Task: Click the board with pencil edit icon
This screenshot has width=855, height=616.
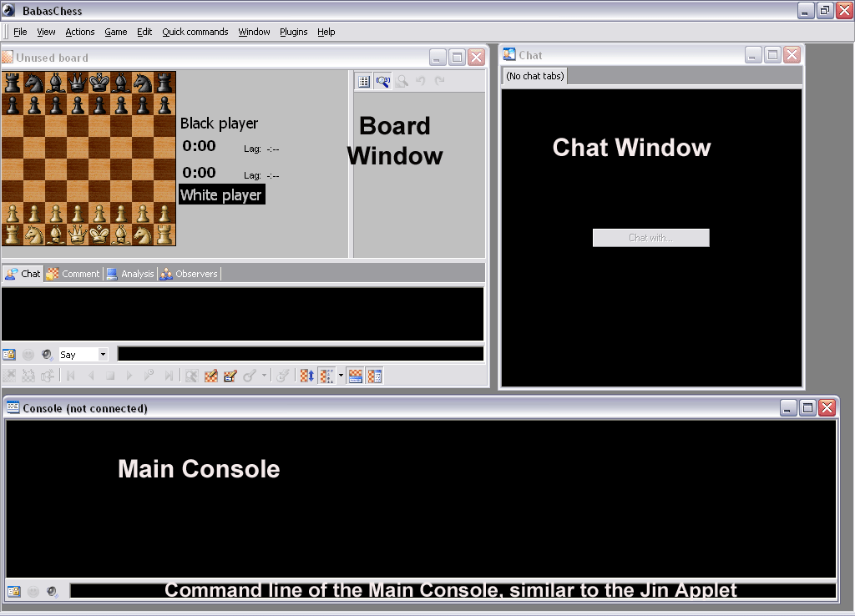Action: click(211, 376)
